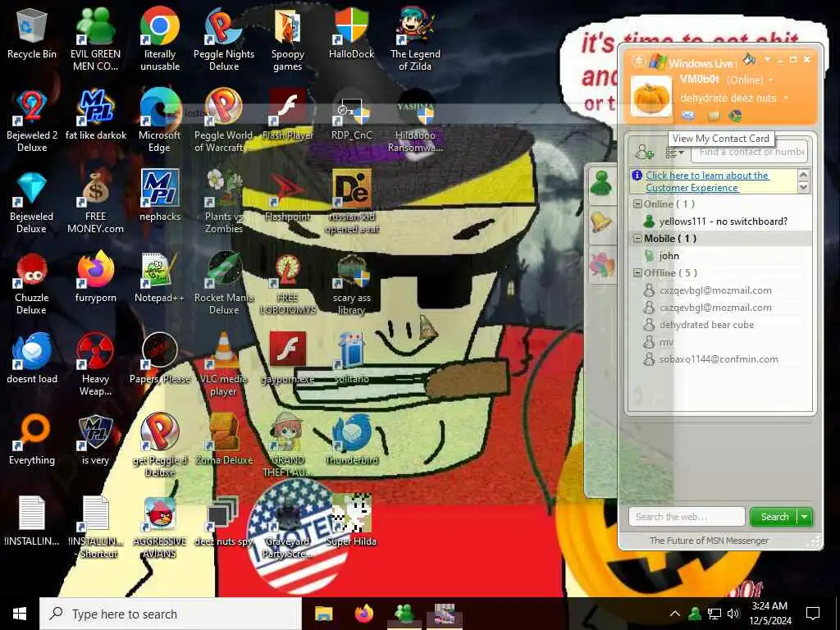Open the EVIL GREEN MEN CO desktop icon

click(95, 39)
